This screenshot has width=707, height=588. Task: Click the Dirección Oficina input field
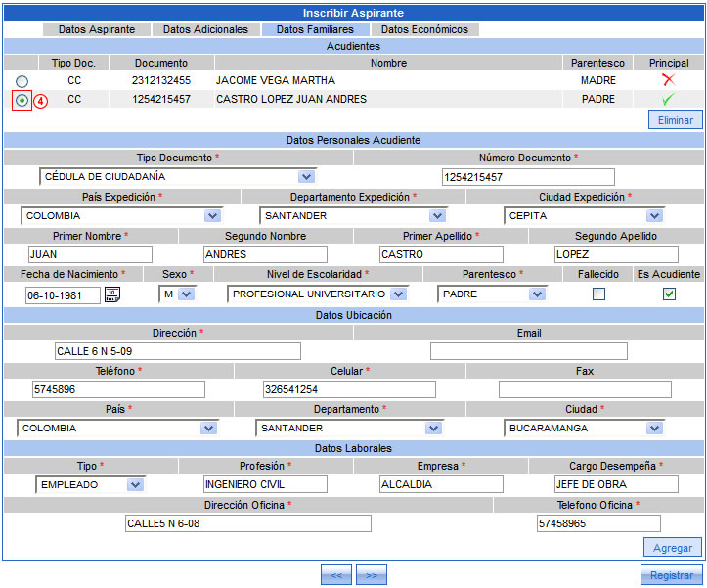click(248, 523)
